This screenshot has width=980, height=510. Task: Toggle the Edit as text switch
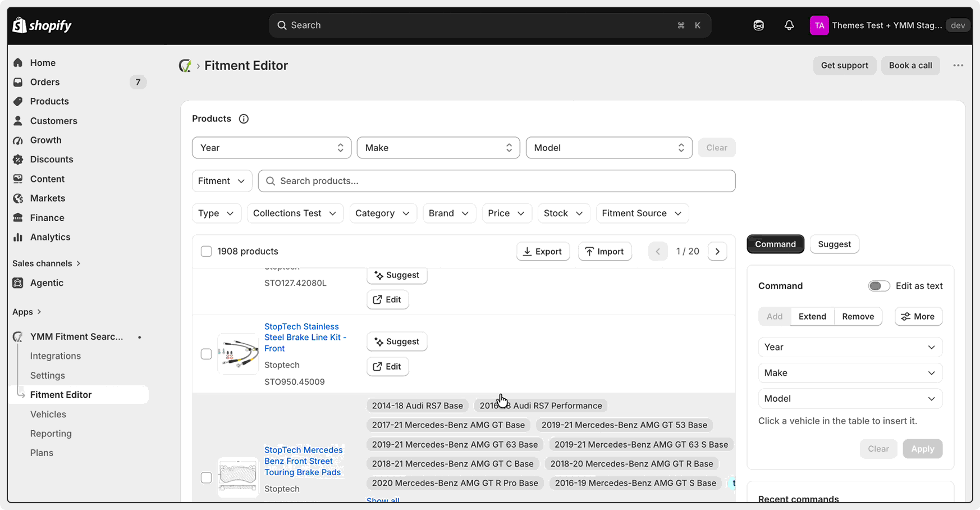pyautogui.click(x=879, y=286)
